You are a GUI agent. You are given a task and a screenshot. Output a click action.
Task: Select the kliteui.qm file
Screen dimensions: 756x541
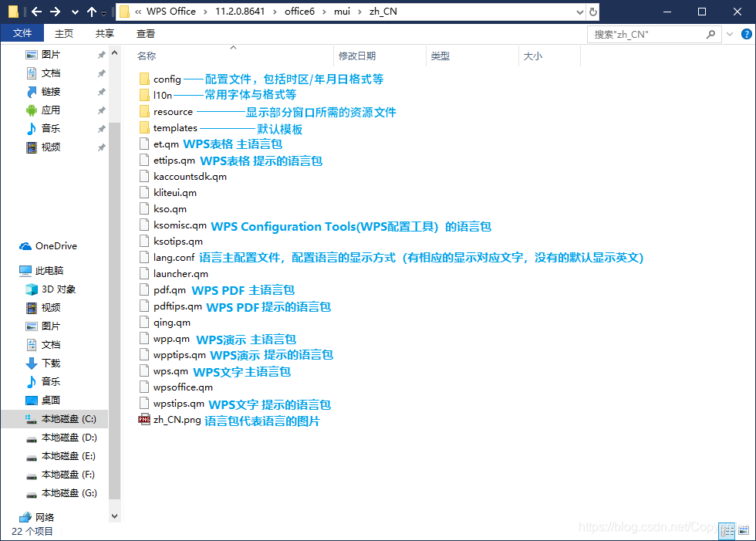(x=174, y=193)
